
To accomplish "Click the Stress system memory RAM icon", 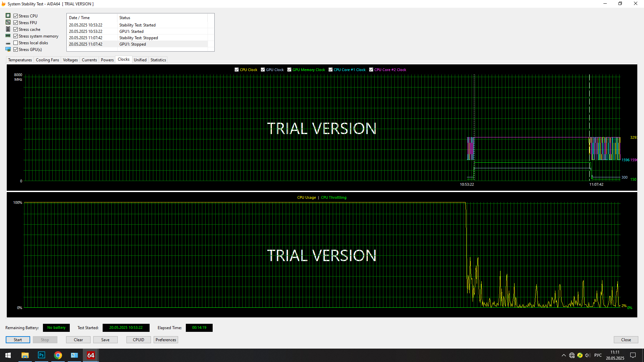I will 8,36.
